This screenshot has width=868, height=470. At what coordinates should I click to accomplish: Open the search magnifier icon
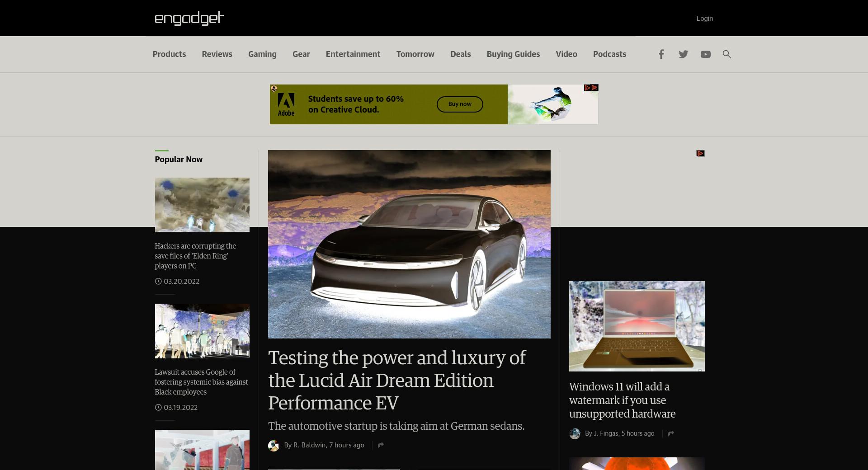click(726, 54)
